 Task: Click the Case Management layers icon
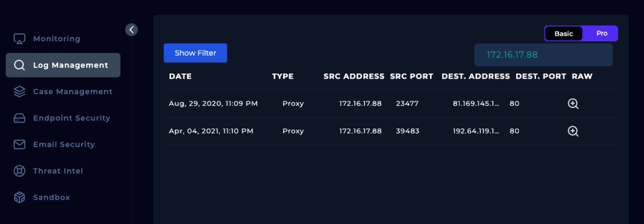pyautogui.click(x=19, y=92)
